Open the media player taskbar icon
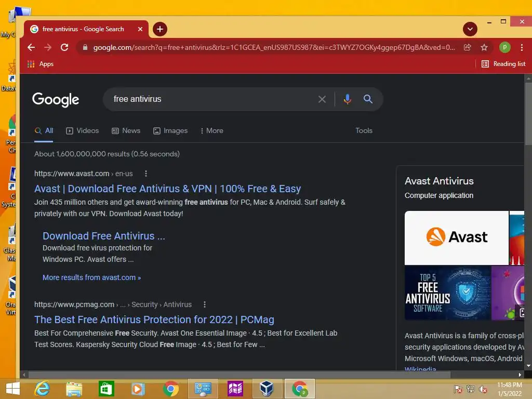Viewport: 532px width, 399px height. click(138, 389)
